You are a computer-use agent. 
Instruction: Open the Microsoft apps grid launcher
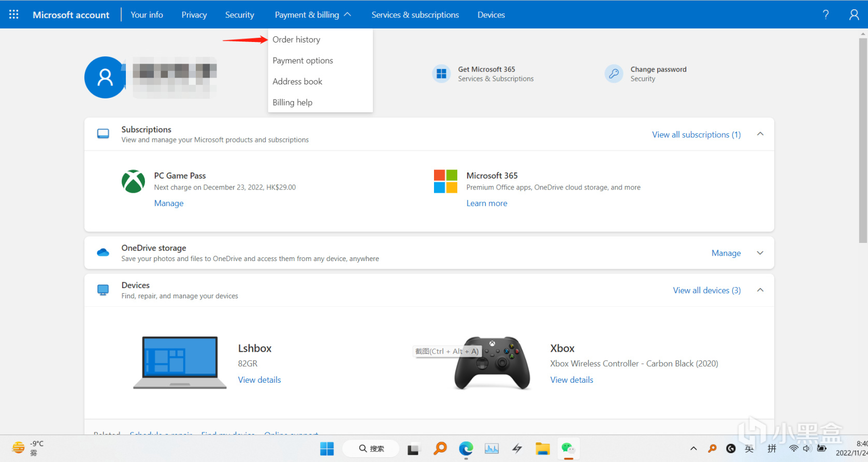(14, 15)
